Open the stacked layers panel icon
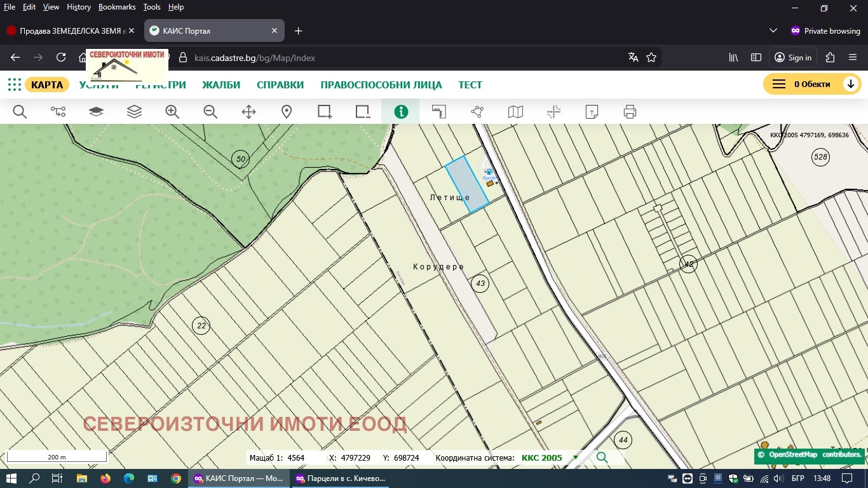This screenshot has width=868, height=488. [x=134, y=112]
